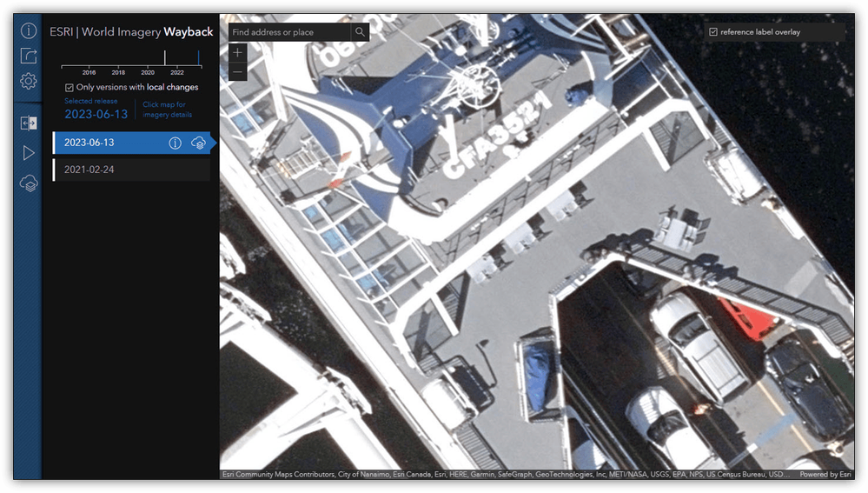Toggle swipe mode icon in sidebar

[28, 123]
